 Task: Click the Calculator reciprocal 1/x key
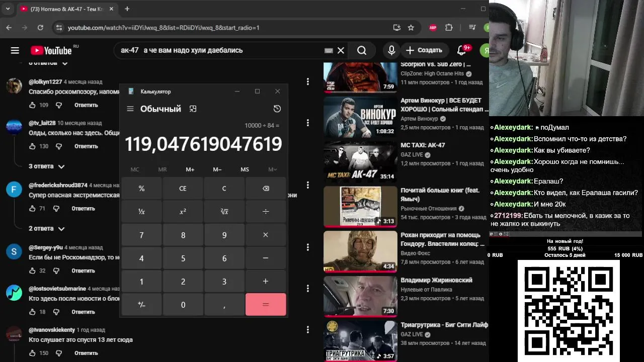click(141, 212)
